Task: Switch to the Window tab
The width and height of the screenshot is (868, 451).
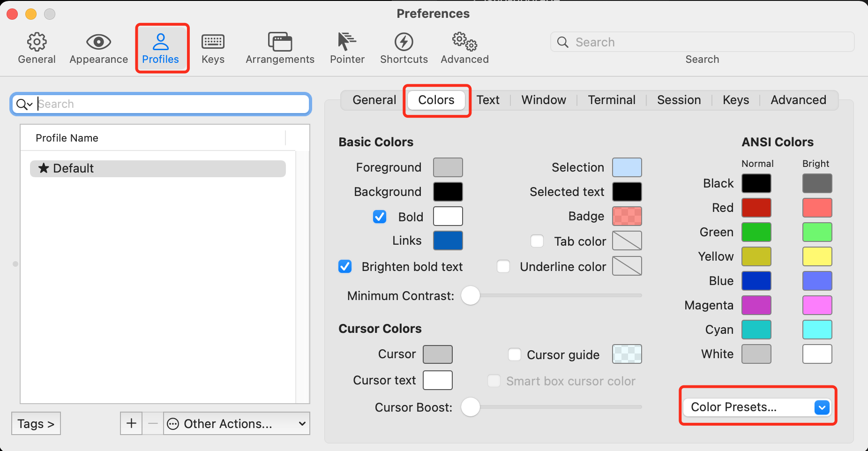Action: click(544, 100)
